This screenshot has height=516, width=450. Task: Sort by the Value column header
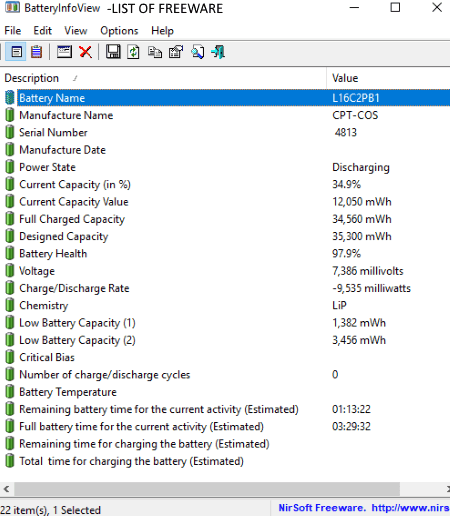pos(388,78)
